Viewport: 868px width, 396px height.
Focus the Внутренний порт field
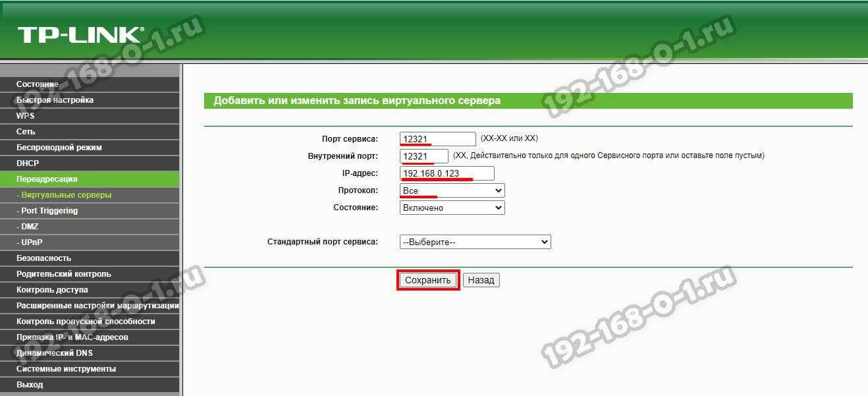(x=424, y=156)
